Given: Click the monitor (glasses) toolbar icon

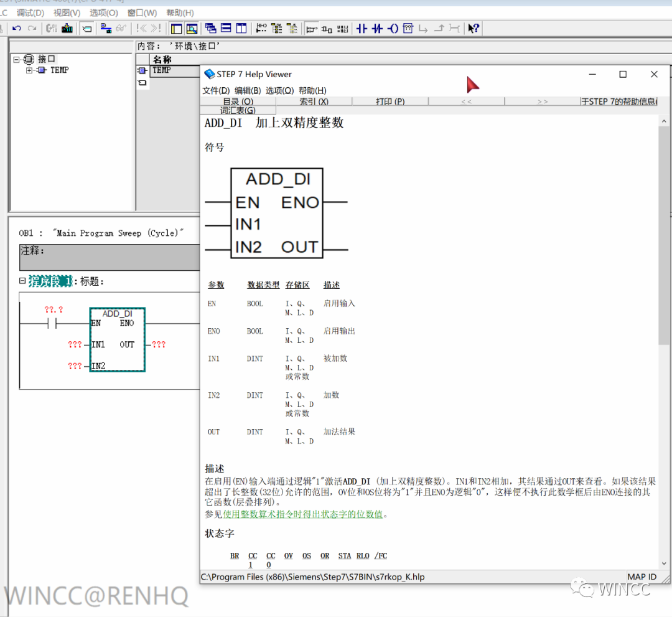Looking at the screenshot, I should (x=121, y=28).
